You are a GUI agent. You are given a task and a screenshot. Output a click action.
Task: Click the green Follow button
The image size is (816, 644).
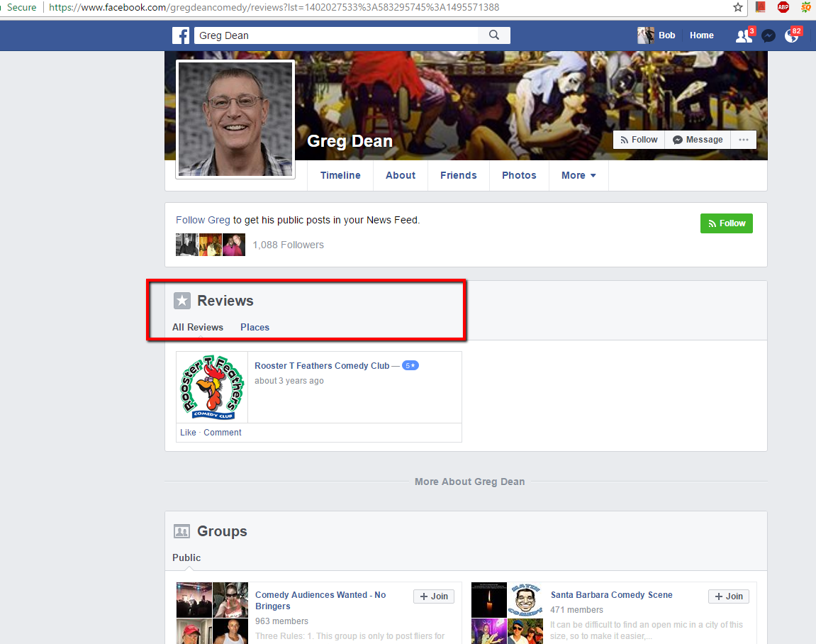(727, 223)
